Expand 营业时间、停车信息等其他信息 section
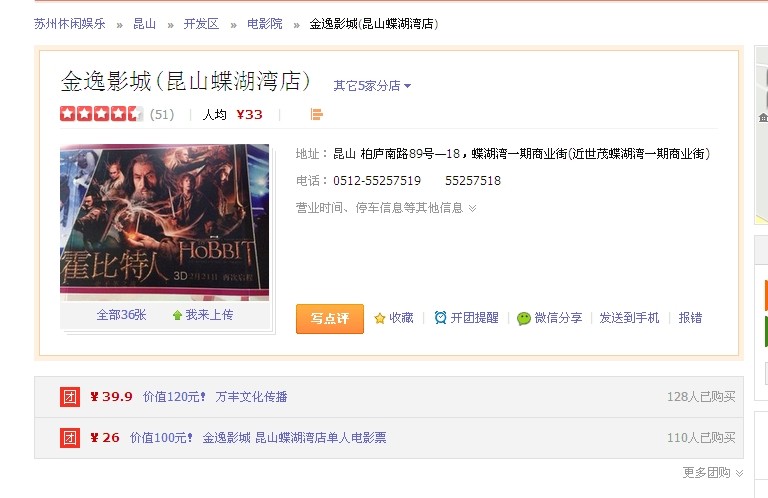 pyautogui.click(x=386, y=208)
